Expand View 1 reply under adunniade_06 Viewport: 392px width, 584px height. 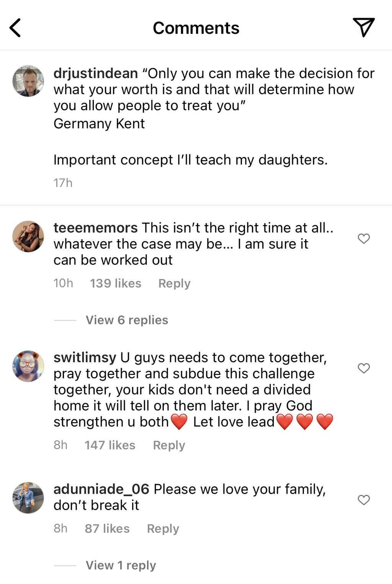click(x=120, y=565)
